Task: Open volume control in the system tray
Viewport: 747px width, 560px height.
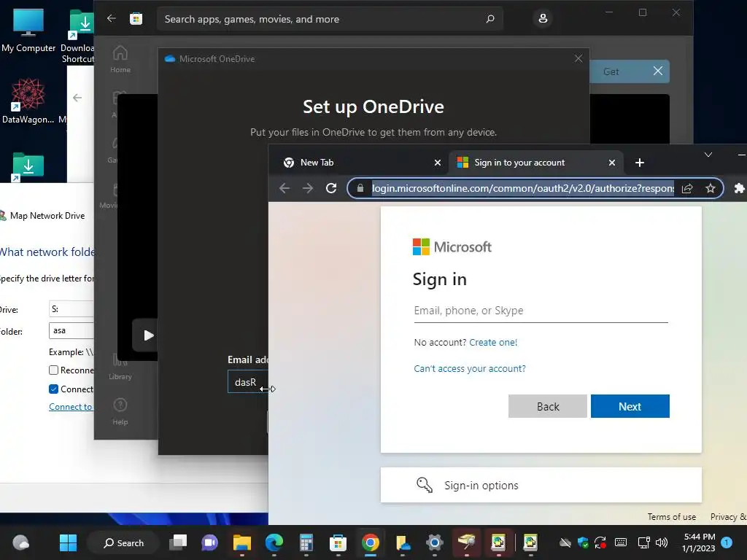Action: [x=661, y=542]
